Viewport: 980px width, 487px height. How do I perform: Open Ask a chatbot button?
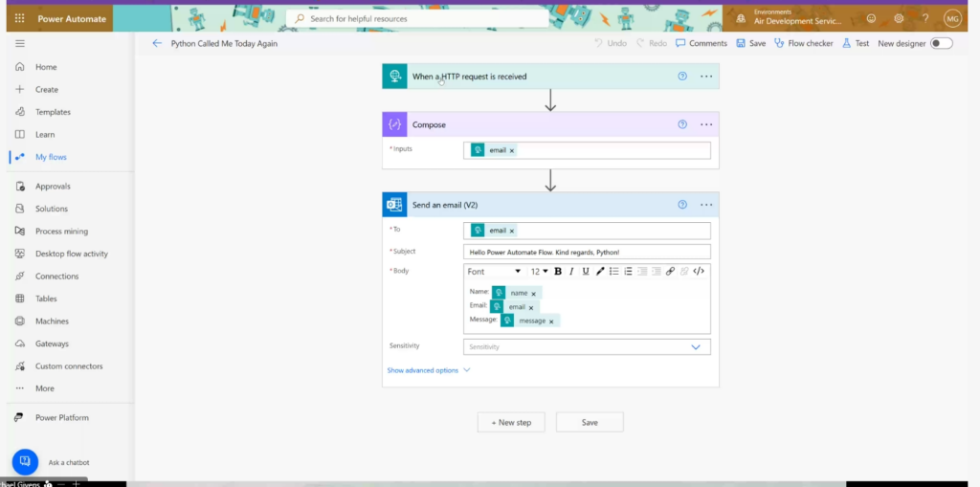pos(25,462)
